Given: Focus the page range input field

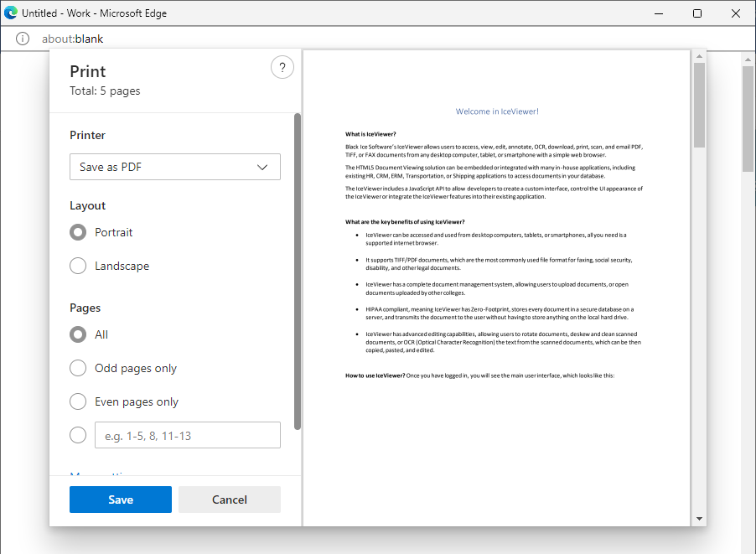Looking at the screenshot, I should [x=188, y=435].
